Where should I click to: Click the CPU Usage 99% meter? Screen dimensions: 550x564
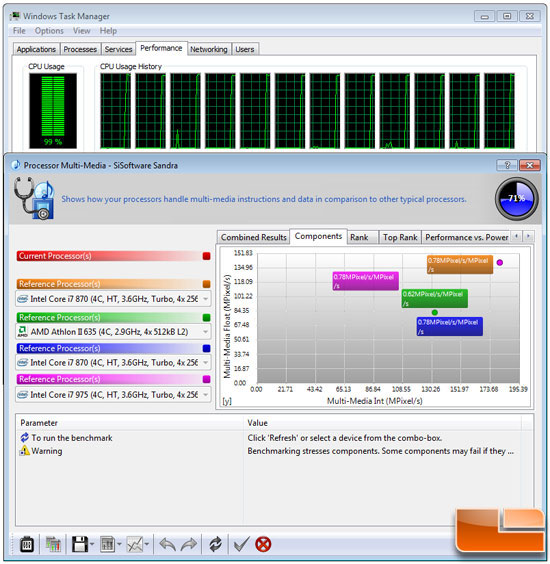(x=53, y=111)
